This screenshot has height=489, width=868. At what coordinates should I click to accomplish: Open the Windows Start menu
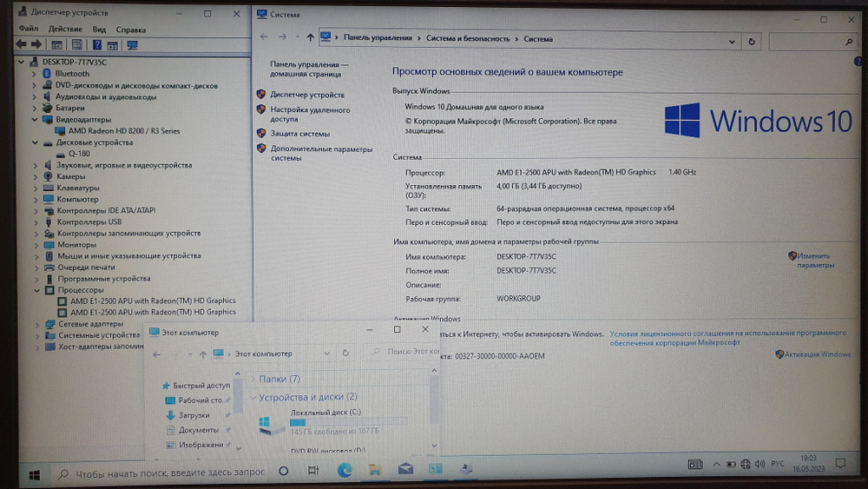35,474
